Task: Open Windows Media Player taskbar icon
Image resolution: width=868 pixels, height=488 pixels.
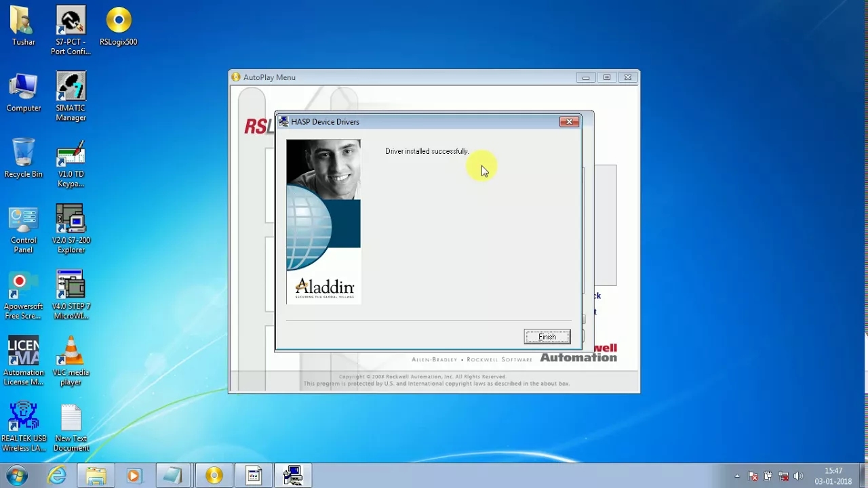Action: pos(134,476)
